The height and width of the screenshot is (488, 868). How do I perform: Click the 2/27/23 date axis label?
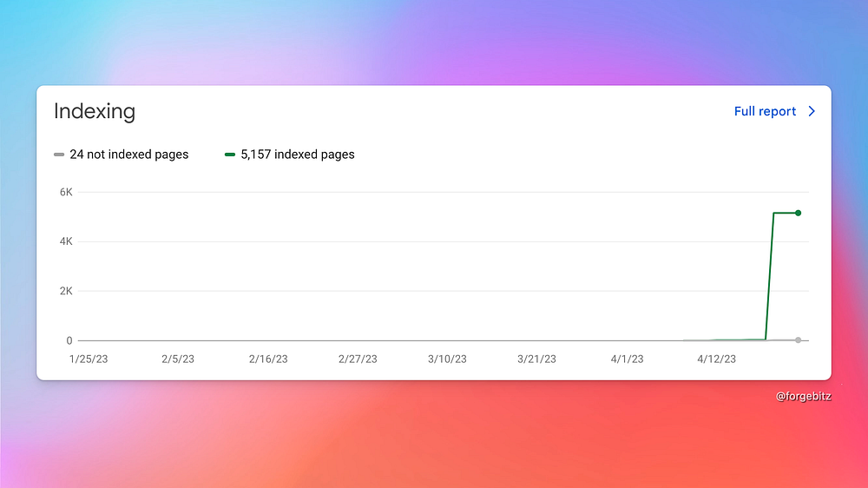coord(358,359)
